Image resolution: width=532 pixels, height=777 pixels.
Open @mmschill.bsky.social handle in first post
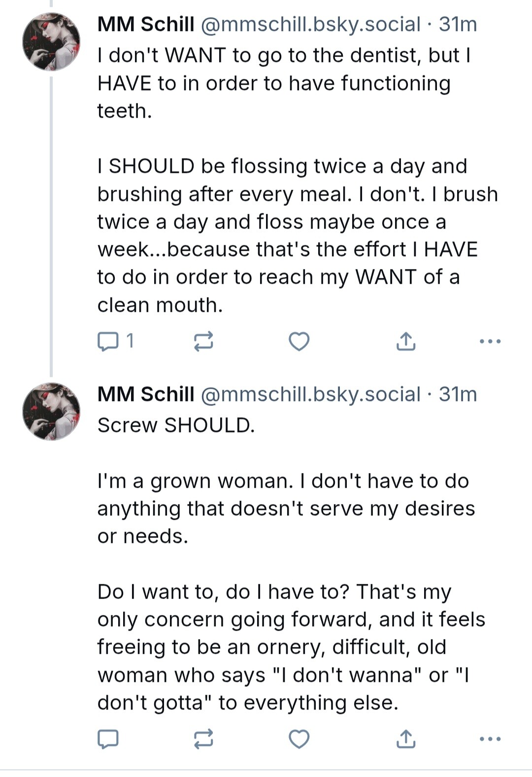pos(310,24)
